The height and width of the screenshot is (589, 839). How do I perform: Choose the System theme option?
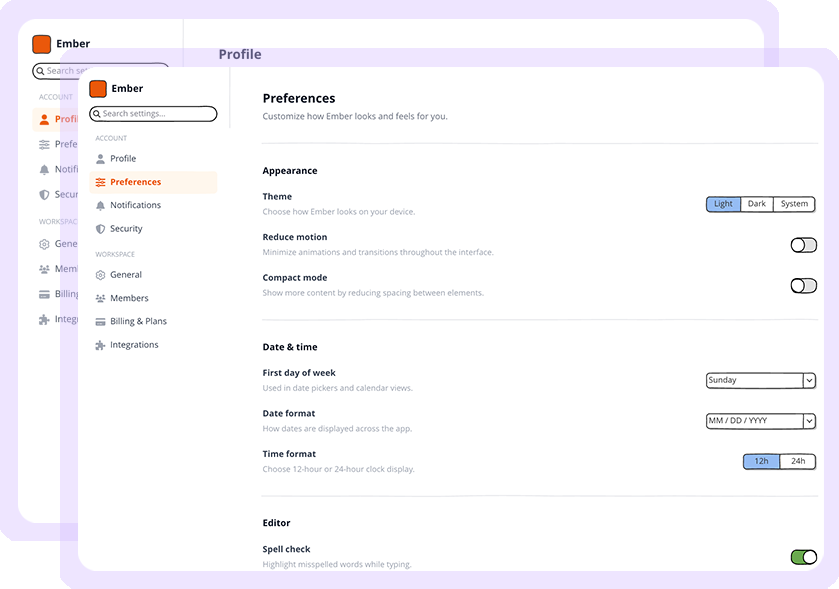coord(794,204)
